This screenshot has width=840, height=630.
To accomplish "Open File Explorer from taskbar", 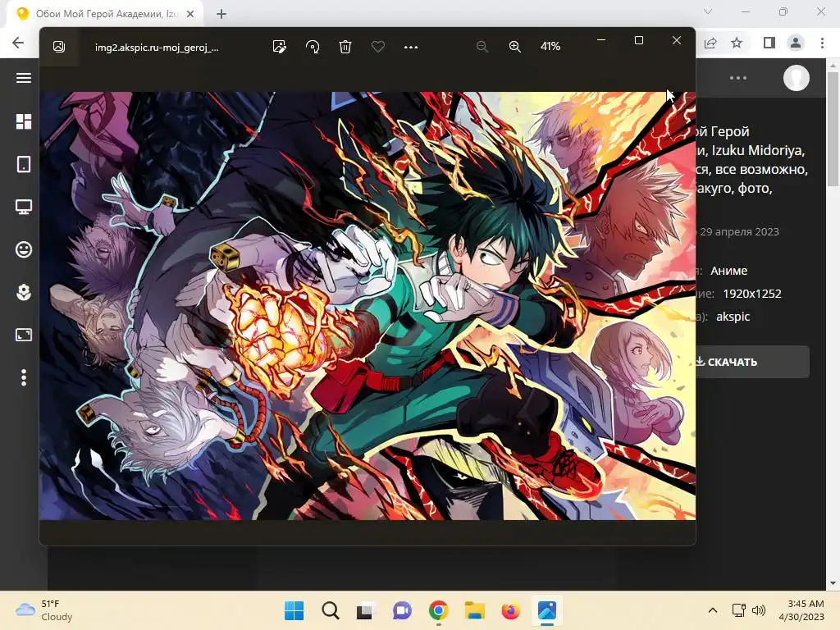I will [x=475, y=610].
